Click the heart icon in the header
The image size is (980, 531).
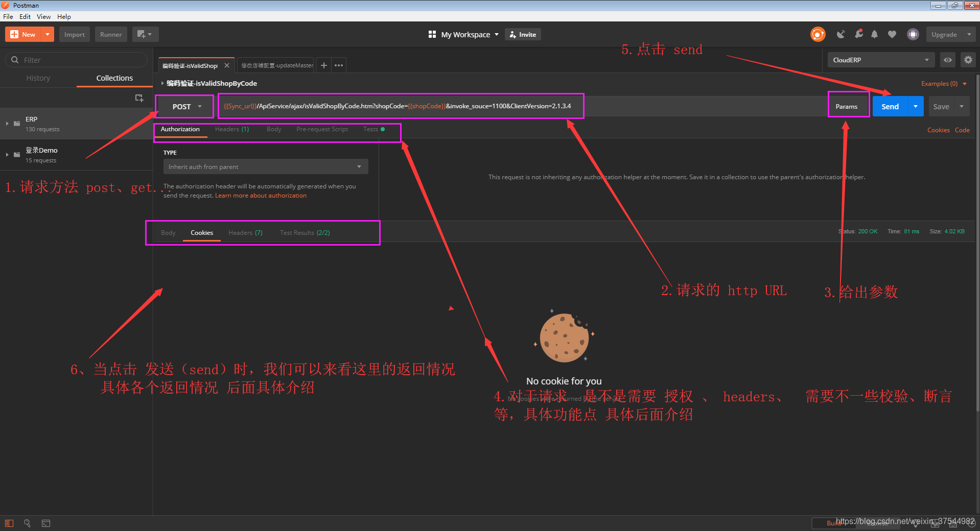pos(892,34)
